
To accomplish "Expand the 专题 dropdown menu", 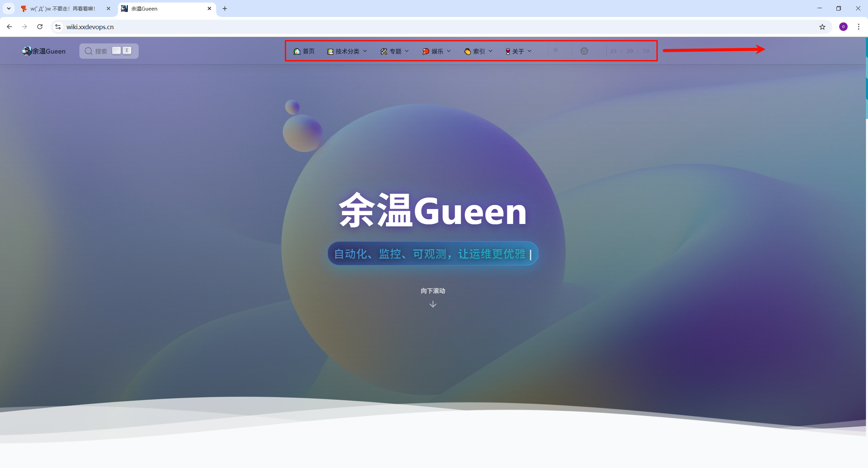I will click(395, 51).
